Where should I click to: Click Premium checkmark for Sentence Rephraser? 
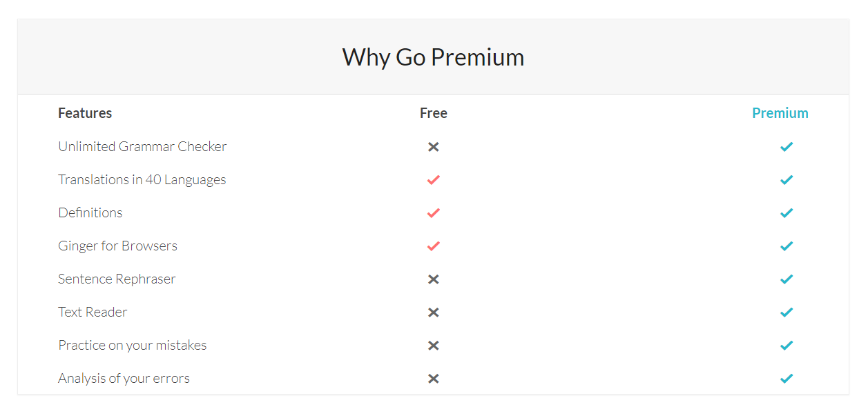click(x=787, y=279)
